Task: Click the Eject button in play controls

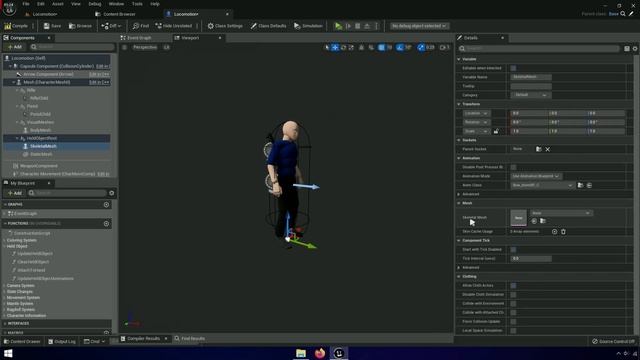Action: 367,26
